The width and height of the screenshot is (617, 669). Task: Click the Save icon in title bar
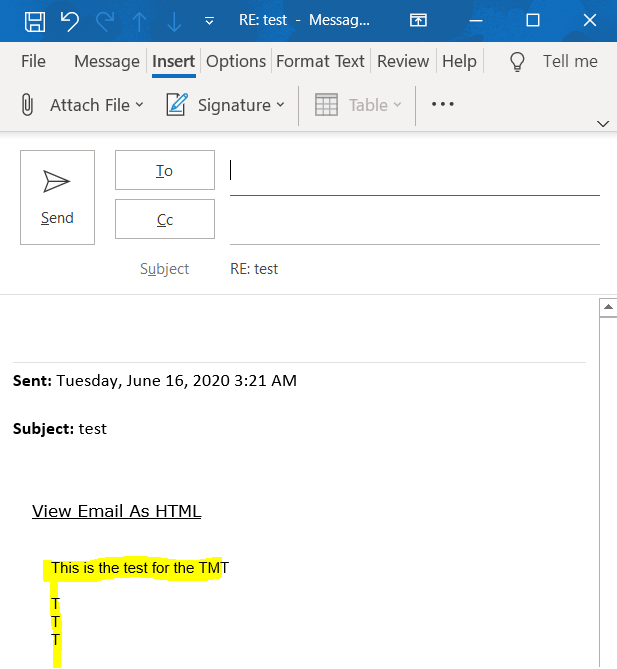tap(34, 20)
